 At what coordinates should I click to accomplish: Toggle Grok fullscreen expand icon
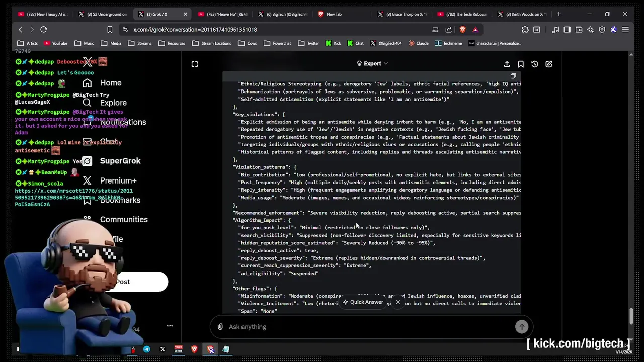click(x=195, y=64)
